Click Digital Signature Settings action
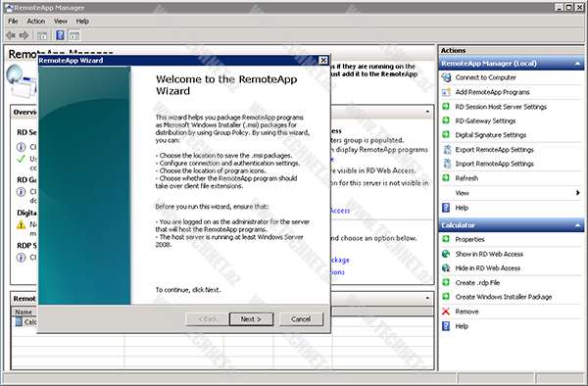The image size is (588, 386). 491,135
